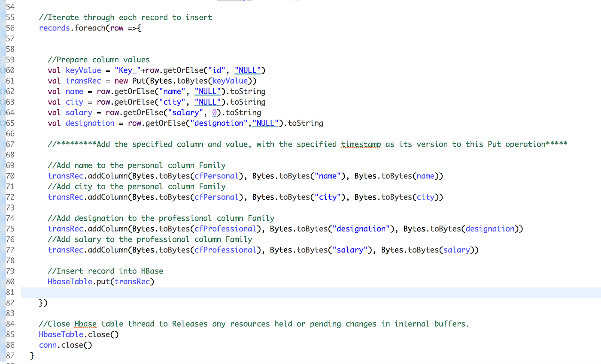
Task: Click the HbaseTable.put call on line 80
Action: pos(101,282)
